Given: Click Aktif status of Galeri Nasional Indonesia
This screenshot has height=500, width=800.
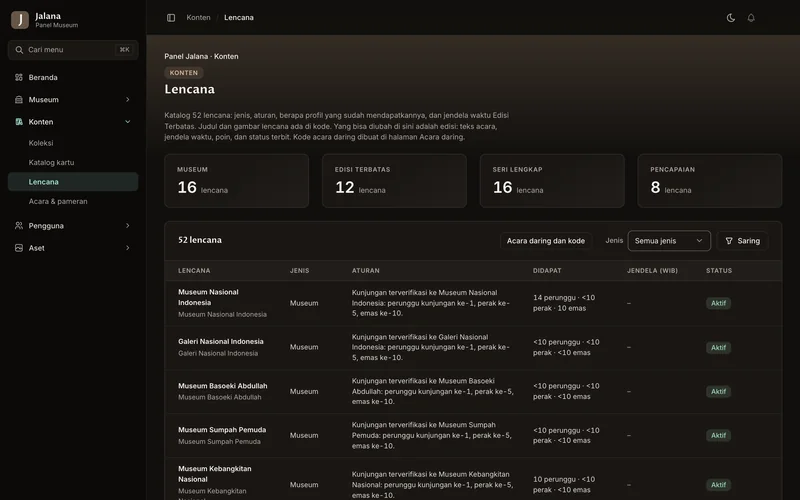Looking at the screenshot, I should (718, 347).
